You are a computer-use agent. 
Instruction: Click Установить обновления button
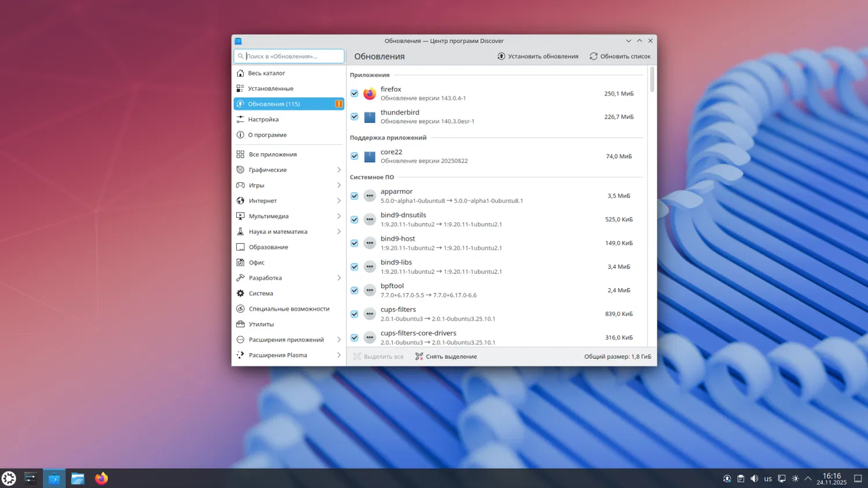[538, 56]
